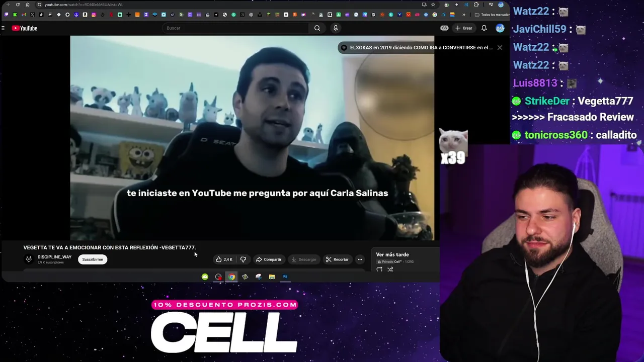Open more actions three-dot menu under video
644x362 pixels.
pos(360,259)
